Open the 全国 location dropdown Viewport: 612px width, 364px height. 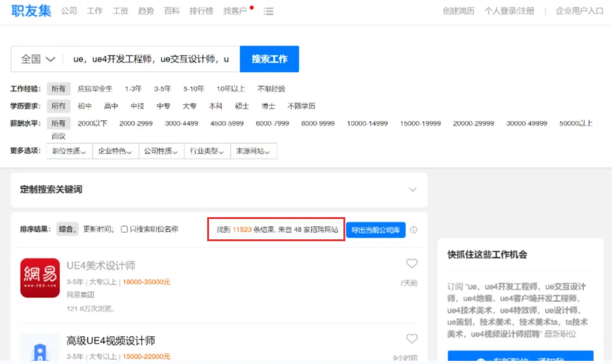(x=37, y=59)
